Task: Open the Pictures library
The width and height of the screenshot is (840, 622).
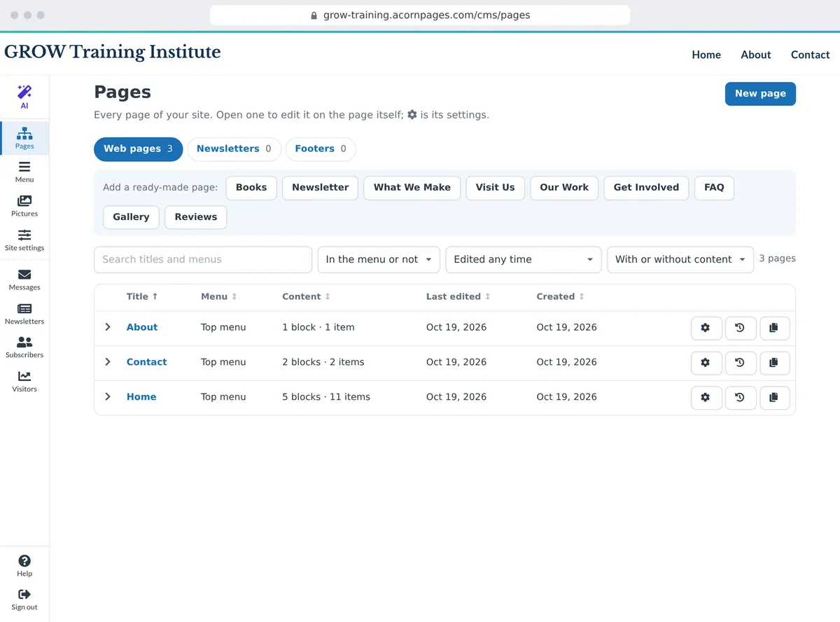Action: pos(24,206)
